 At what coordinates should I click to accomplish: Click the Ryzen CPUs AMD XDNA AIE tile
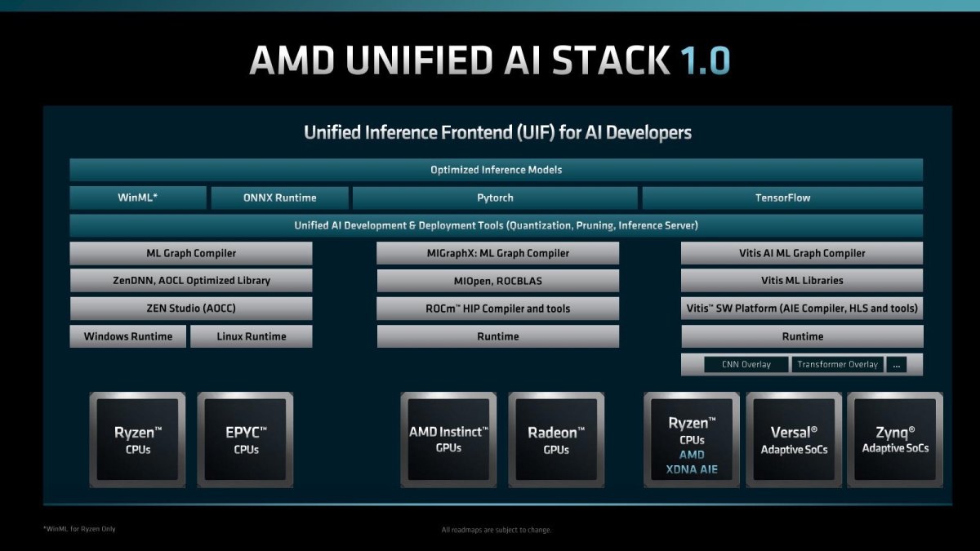tap(692, 439)
